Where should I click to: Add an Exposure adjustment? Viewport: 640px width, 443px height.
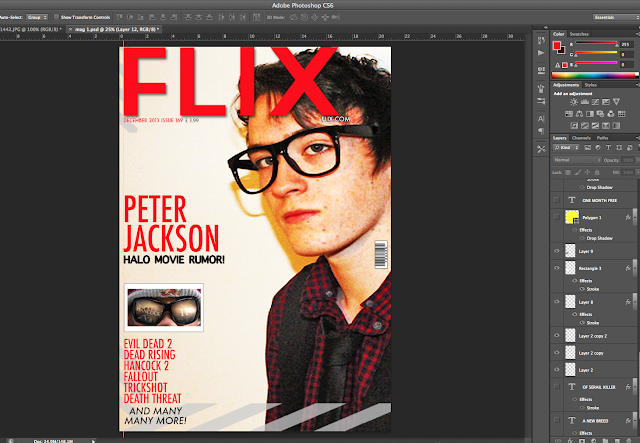pos(606,102)
